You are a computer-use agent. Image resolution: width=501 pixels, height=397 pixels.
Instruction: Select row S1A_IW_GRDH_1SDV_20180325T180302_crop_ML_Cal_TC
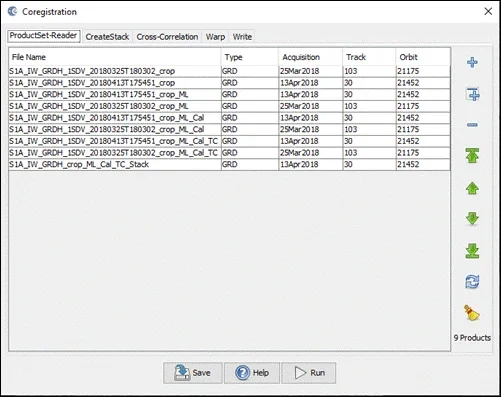pos(229,153)
